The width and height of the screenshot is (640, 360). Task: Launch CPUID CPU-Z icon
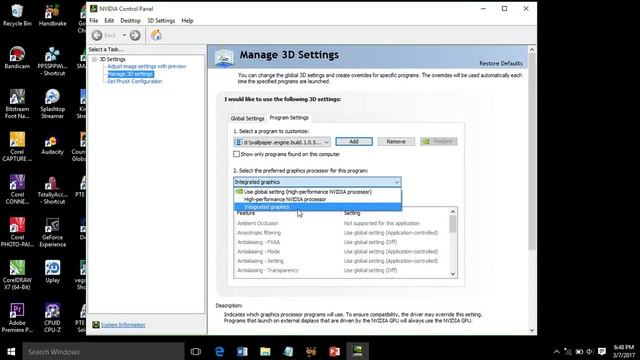(x=53, y=318)
